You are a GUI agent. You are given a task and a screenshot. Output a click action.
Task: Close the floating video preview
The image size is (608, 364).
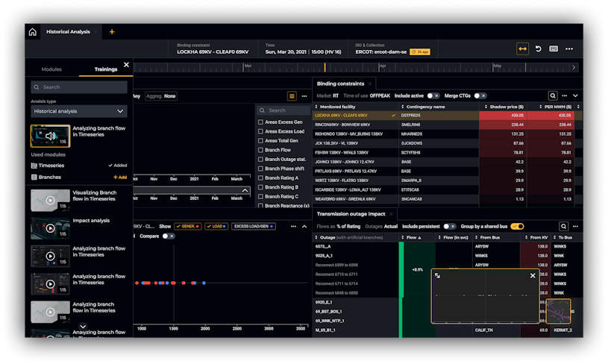click(533, 276)
